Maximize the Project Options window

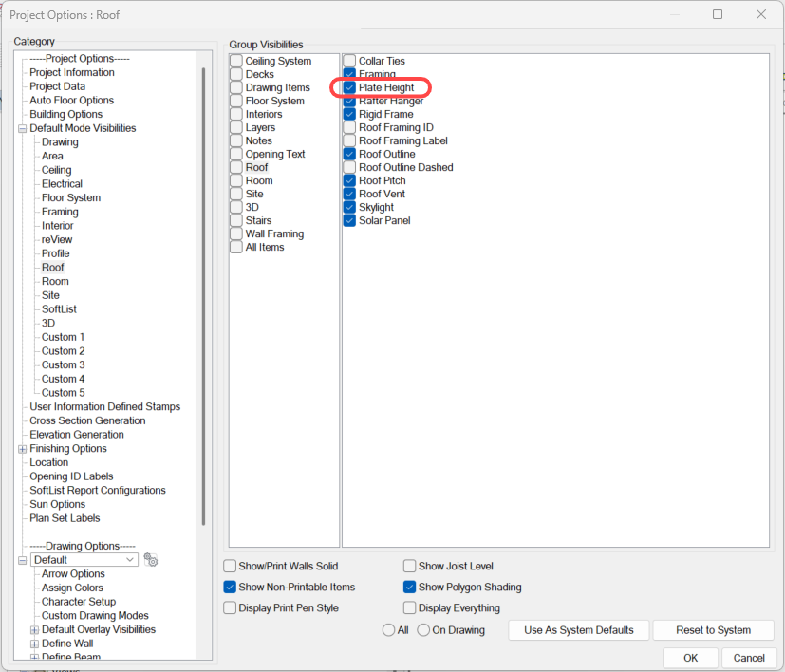718,14
